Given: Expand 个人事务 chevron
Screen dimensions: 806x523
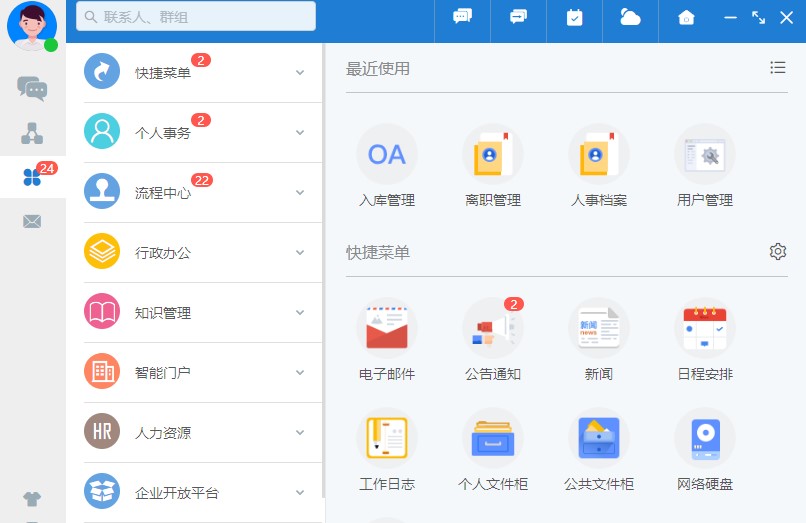Looking at the screenshot, I should click(300, 133).
